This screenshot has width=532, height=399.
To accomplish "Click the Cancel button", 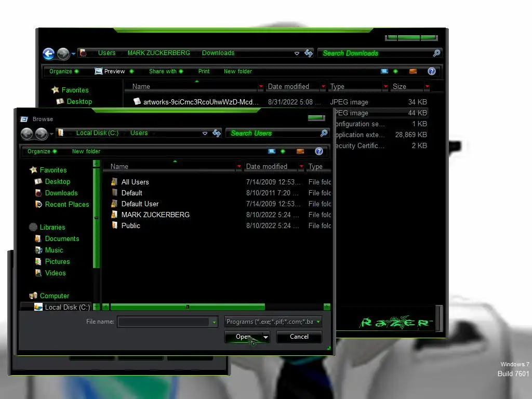I will [299, 337].
